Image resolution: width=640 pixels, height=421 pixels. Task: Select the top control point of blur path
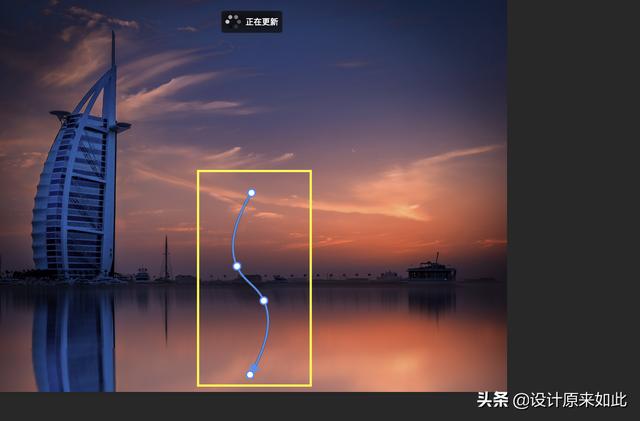pyautogui.click(x=251, y=193)
